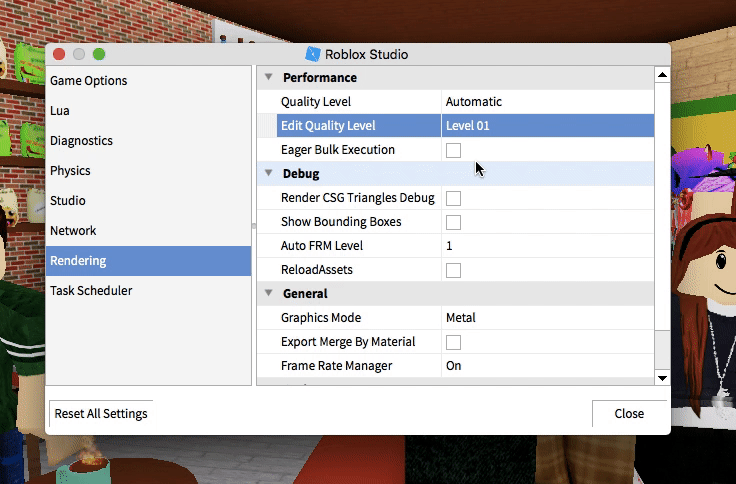Collapse the General section
Screen dimensions: 736x484
coord(268,294)
